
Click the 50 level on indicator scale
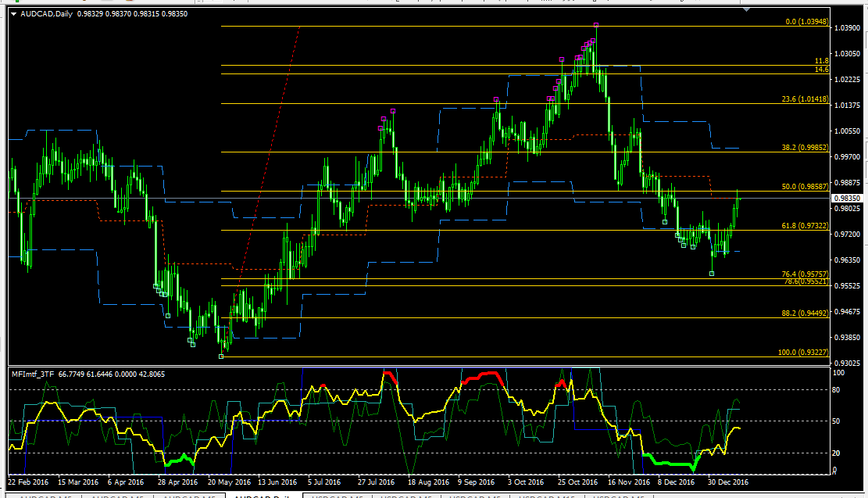(x=837, y=421)
